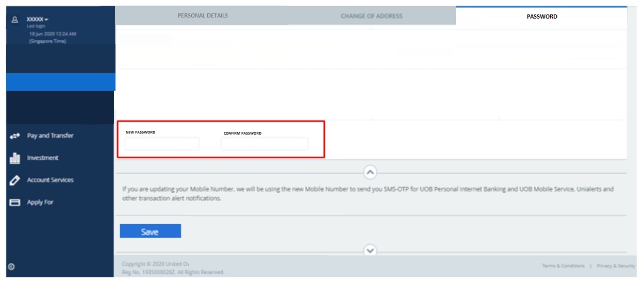The height and width of the screenshot is (284, 644).
Task: Switch to the Change of Address tab
Action: tap(371, 16)
